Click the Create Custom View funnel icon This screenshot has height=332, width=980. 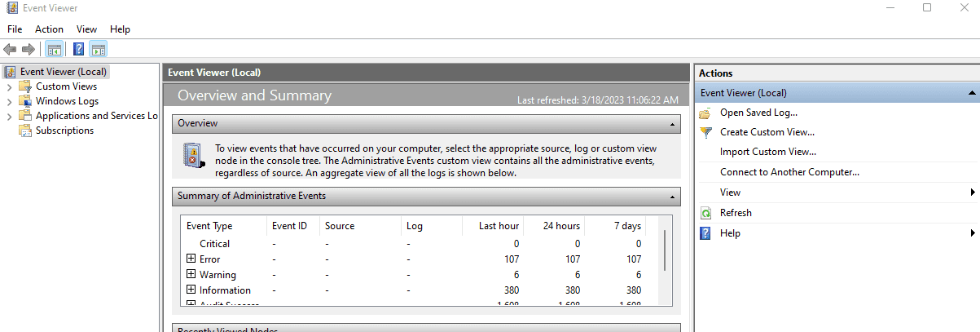705,132
